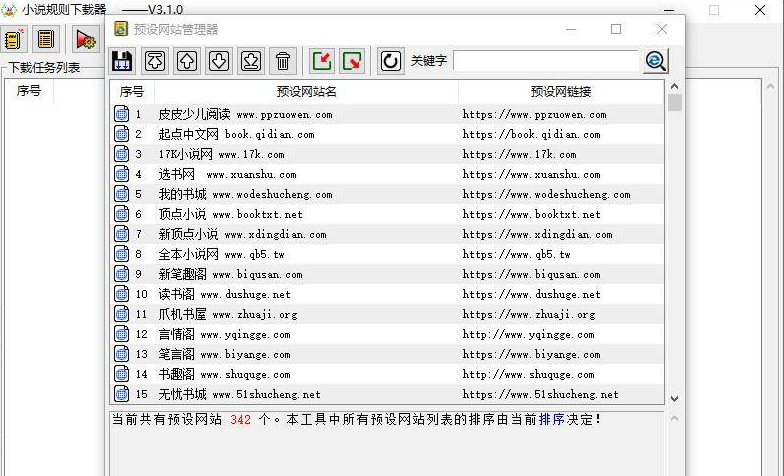Move selected site to bottom
This screenshot has width=784, height=476.
click(x=250, y=61)
